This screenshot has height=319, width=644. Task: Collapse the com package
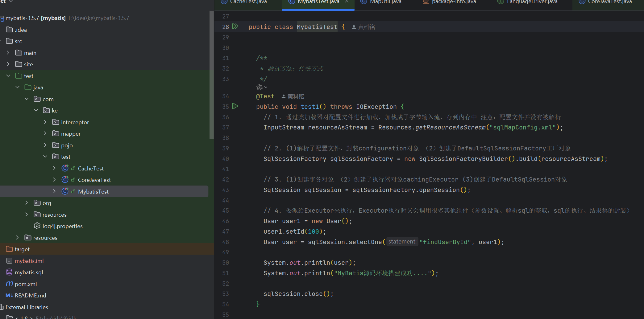27,99
